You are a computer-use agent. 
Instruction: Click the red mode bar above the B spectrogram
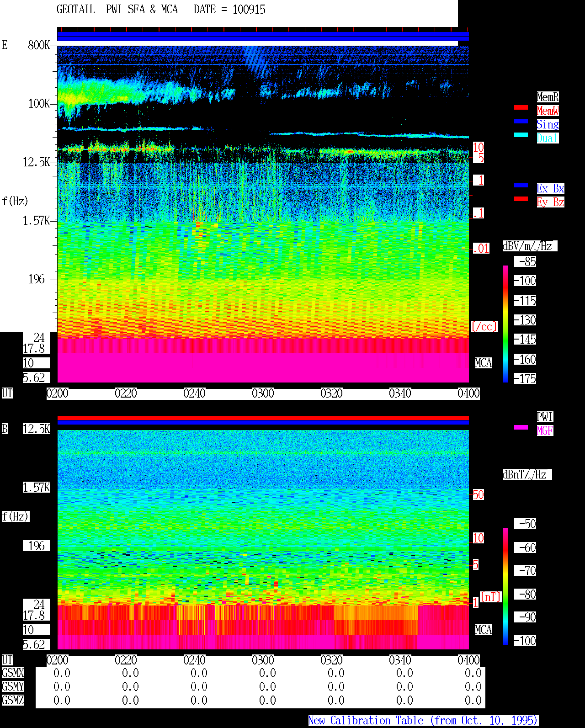pos(263,418)
